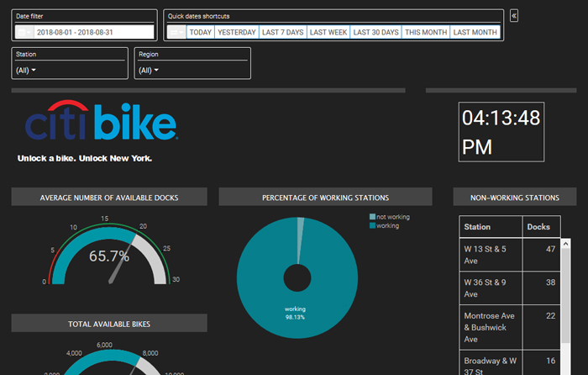Select the 'W 13 St & 5 Ave' row
Screen dimensions: 588x375
point(510,255)
